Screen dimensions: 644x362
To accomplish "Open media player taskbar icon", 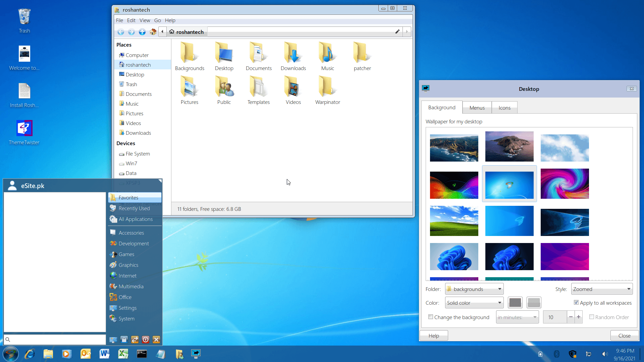I will (67, 354).
